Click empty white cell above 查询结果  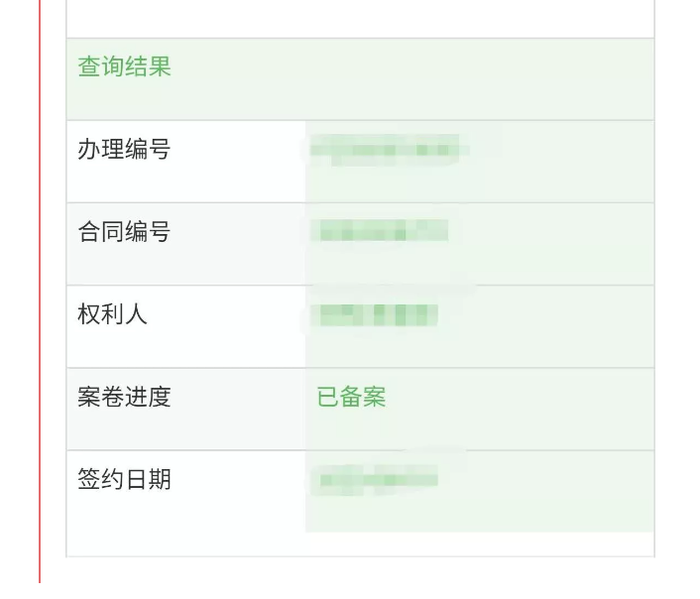coord(360,19)
